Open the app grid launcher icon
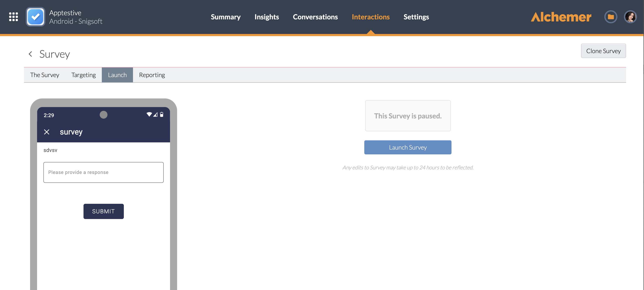The width and height of the screenshot is (644, 290). 14,17
